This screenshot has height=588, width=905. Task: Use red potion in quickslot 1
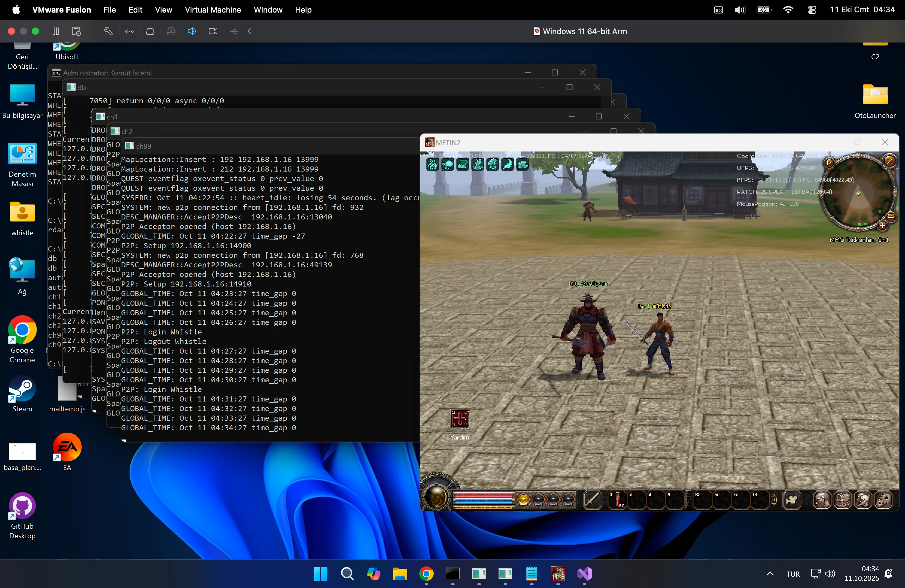(x=617, y=500)
